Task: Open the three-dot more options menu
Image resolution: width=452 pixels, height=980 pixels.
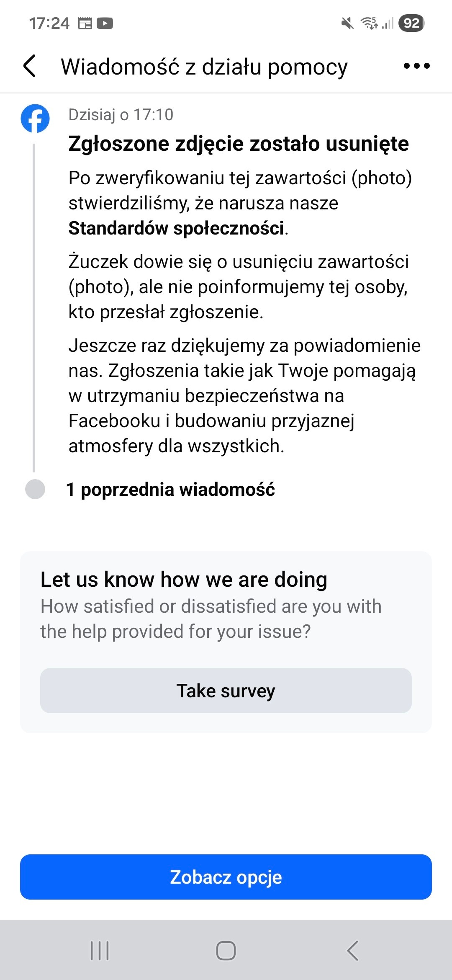Action: [416, 66]
